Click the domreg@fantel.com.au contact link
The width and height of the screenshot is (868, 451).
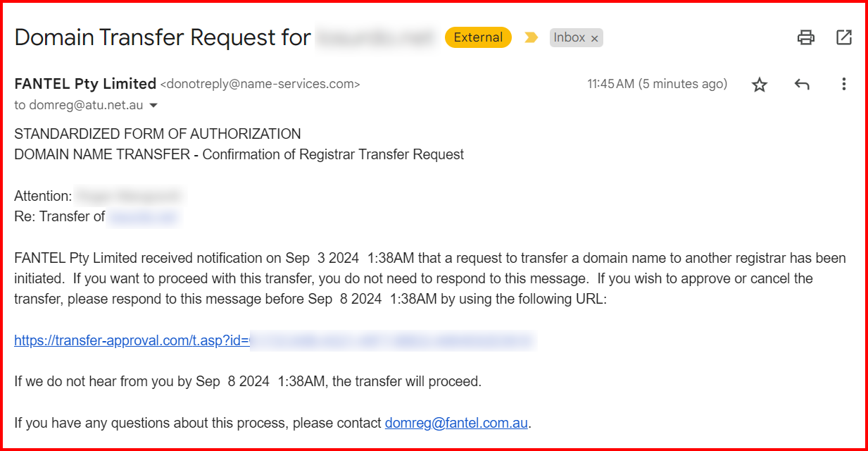pos(456,424)
